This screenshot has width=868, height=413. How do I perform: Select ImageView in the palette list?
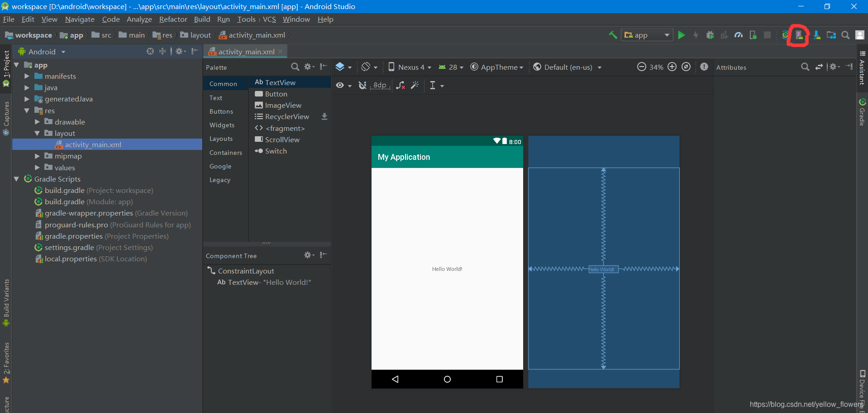(x=290, y=105)
